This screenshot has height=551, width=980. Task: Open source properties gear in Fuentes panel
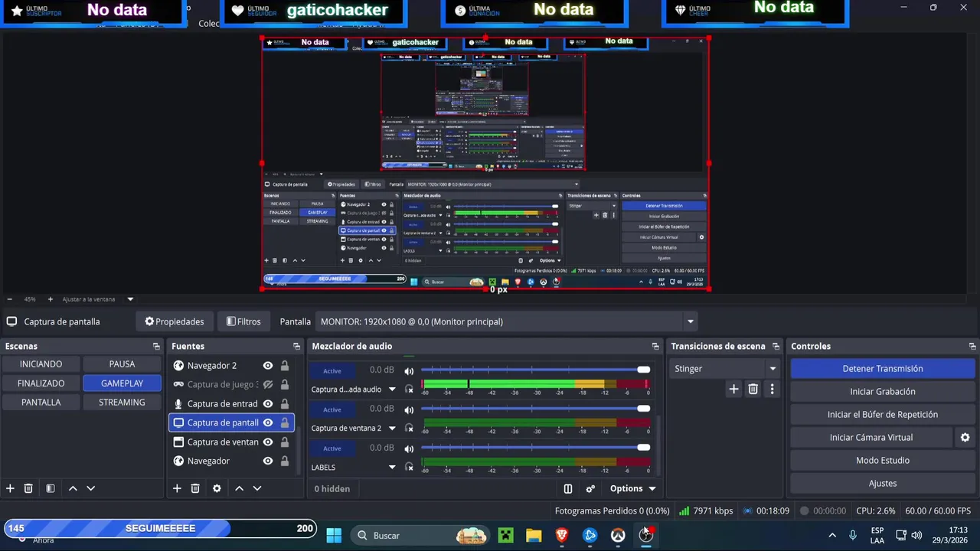tap(217, 488)
